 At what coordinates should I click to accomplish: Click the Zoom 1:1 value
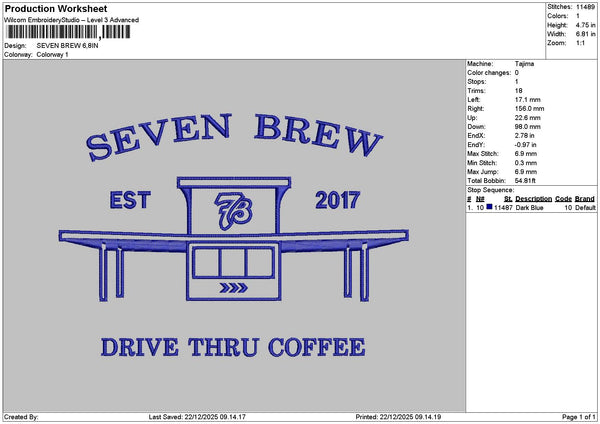point(580,43)
